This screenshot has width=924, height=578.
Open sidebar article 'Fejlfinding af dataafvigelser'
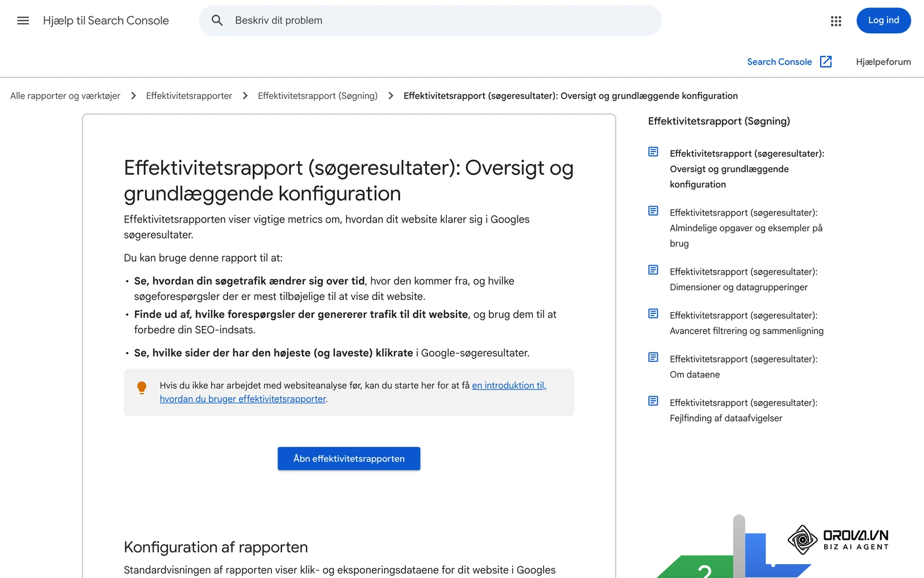pyautogui.click(x=743, y=410)
